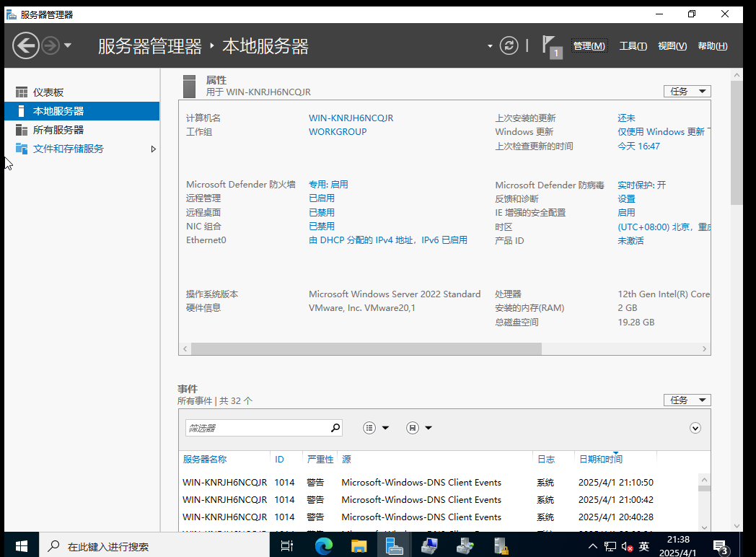Click 上次安装的更新 value 还未
Screen dimensions: 756x557
pyautogui.click(x=626, y=118)
